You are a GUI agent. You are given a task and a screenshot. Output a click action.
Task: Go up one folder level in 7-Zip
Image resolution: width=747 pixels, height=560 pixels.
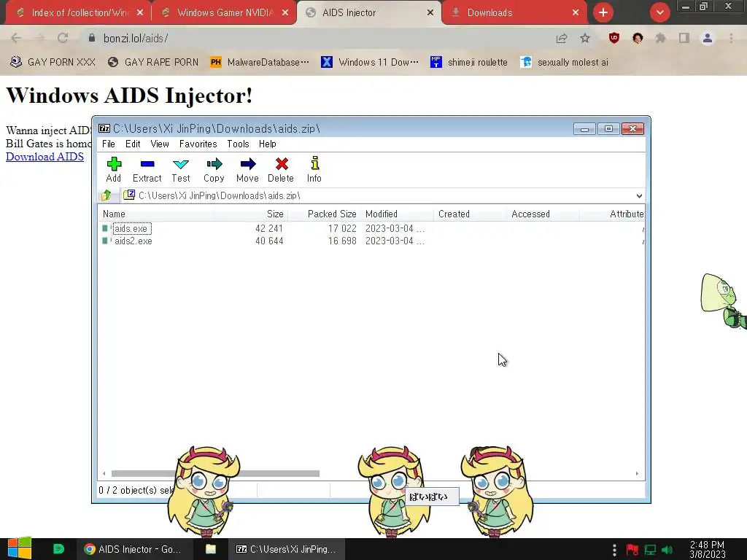[x=107, y=195]
